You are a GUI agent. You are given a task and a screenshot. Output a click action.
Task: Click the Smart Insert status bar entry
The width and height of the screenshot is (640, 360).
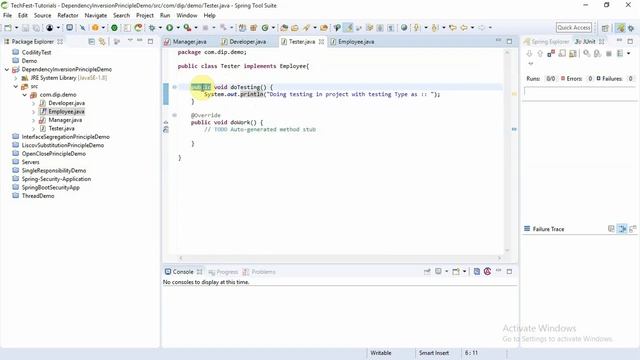coord(434,353)
